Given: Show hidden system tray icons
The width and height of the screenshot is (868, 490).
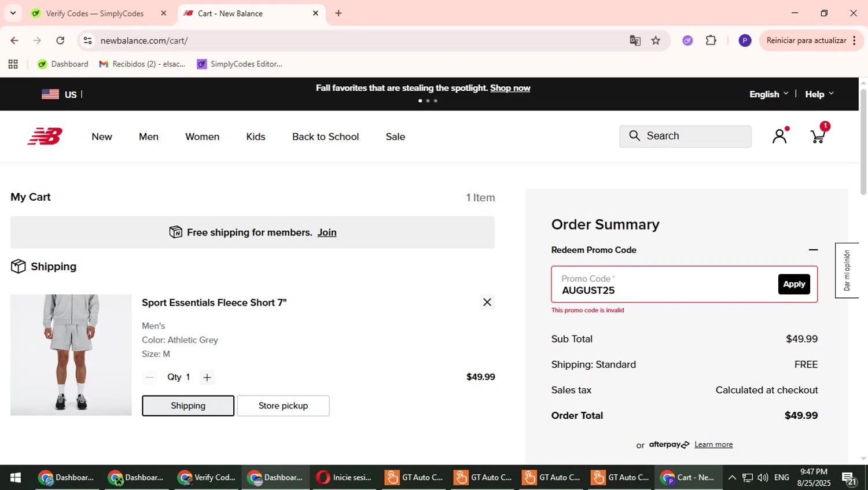Looking at the screenshot, I should tap(732, 477).
